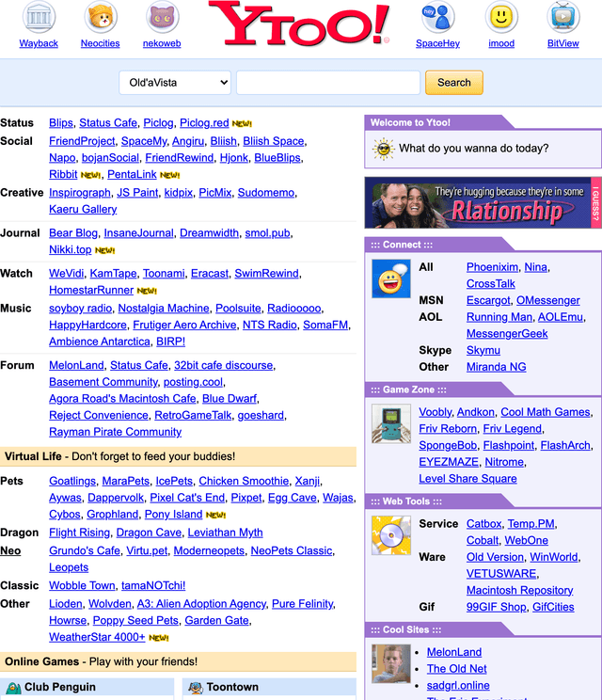Open the WeatherStar 4000+ link
This screenshot has width=602, height=700.
97,637
